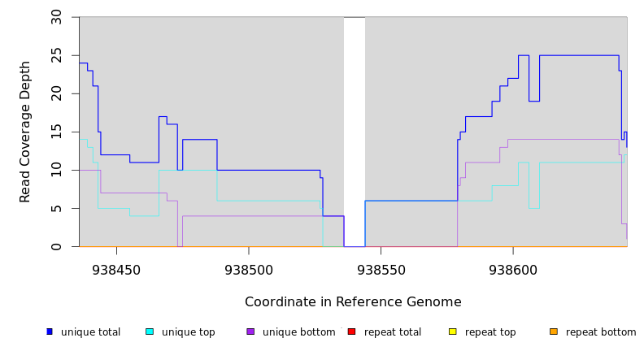Click the 'Read Coverage Depth' y-axis title
The height and width of the screenshot is (351, 644).
25,132
